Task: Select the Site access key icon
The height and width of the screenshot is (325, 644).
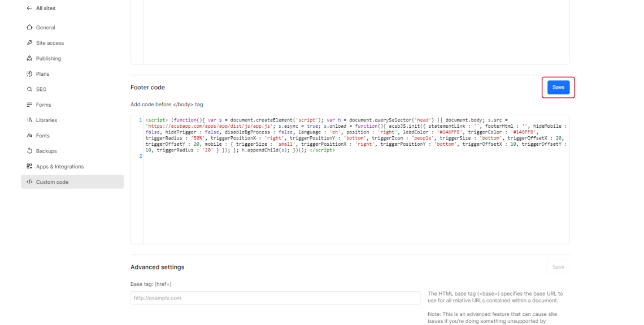Action: point(29,43)
